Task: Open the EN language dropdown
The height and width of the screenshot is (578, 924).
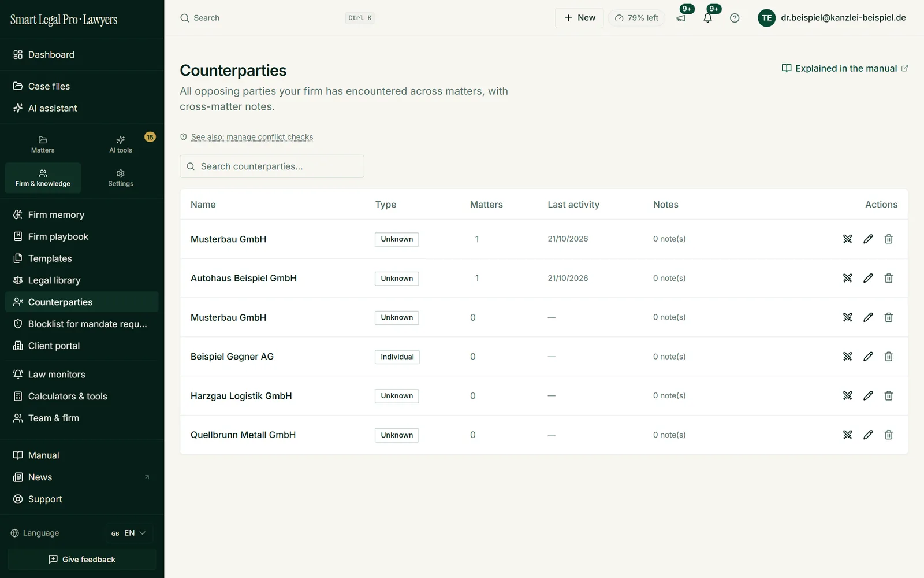Action: 129,533
